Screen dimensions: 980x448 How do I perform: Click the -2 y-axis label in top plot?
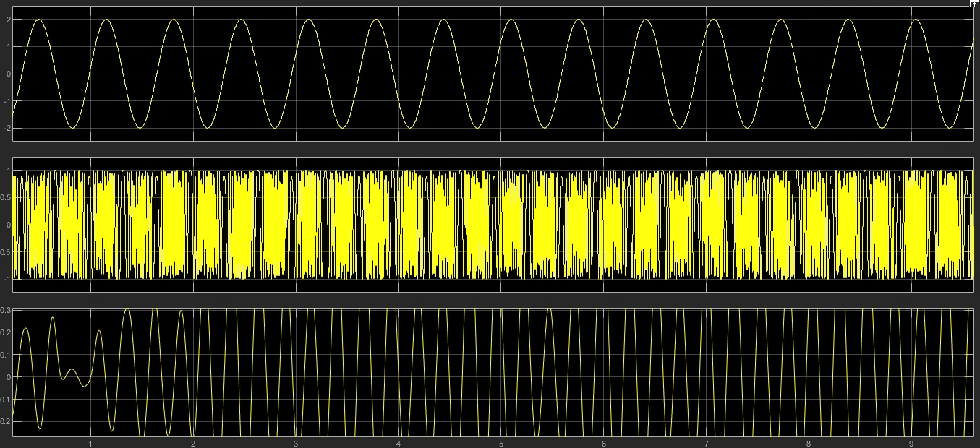point(6,128)
